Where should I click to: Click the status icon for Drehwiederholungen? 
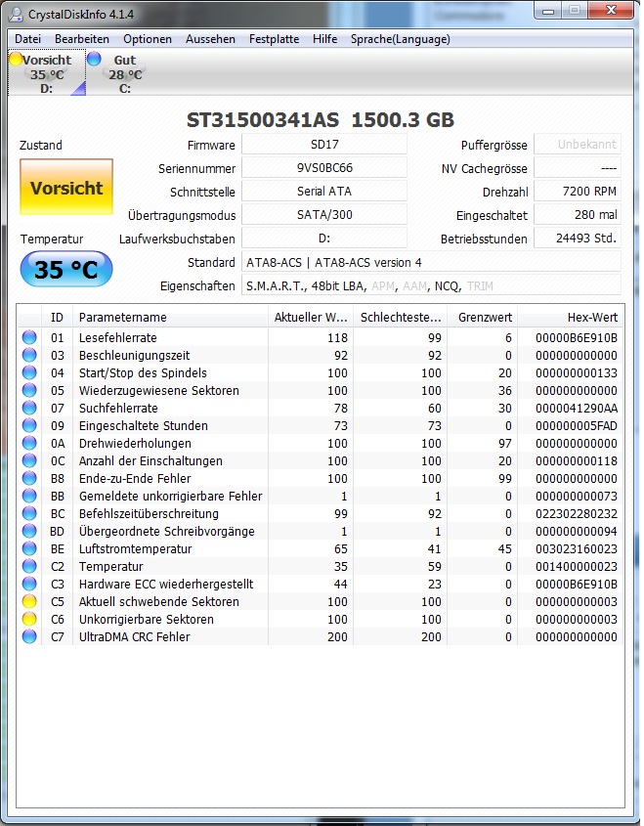pos(29,443)
